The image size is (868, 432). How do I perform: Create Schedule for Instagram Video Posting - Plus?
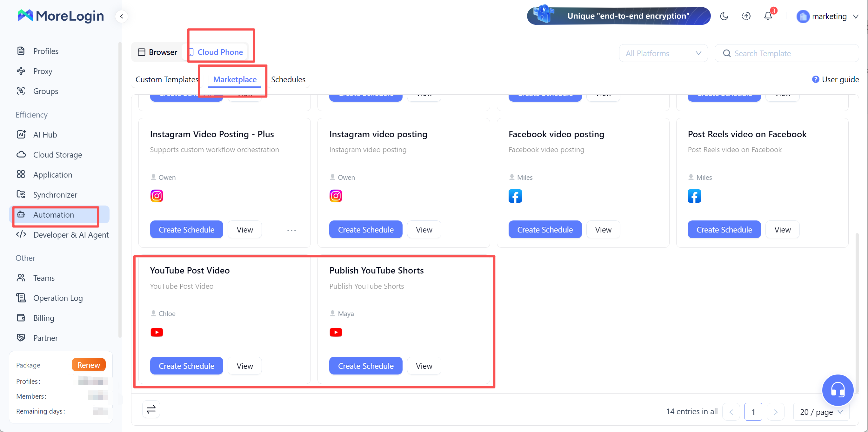[186, 230]
